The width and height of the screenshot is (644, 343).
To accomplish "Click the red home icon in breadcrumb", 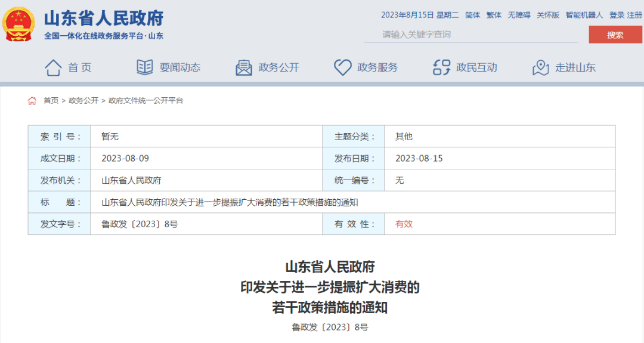I will [x=32, y=101].
